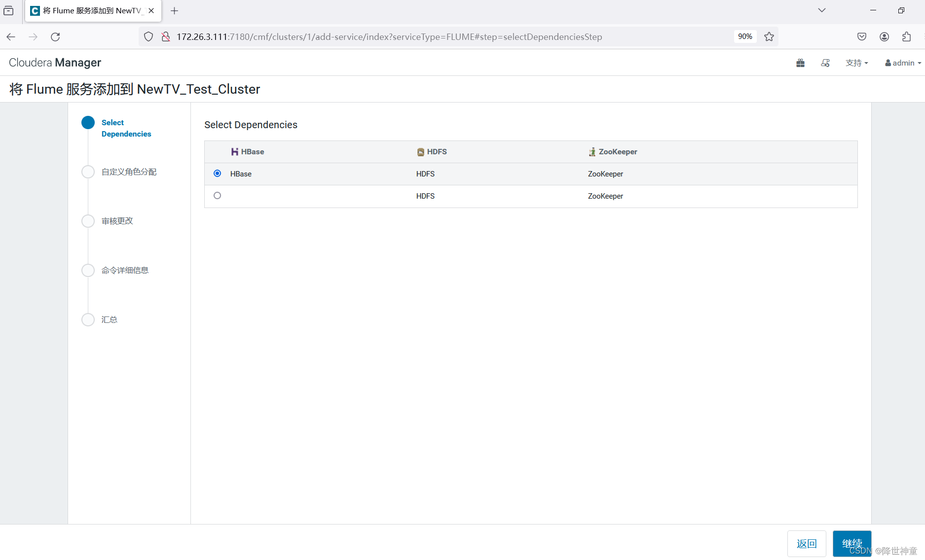This screenshot has width=925, height=560.
Task: Click the insecure connection lock icon
Action: (x=166, y=37)
